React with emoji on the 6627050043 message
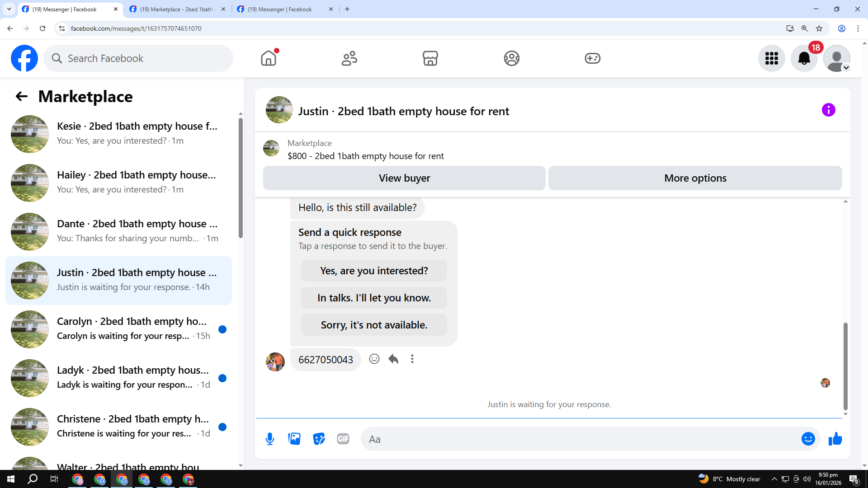 click(x=374, y=359)
